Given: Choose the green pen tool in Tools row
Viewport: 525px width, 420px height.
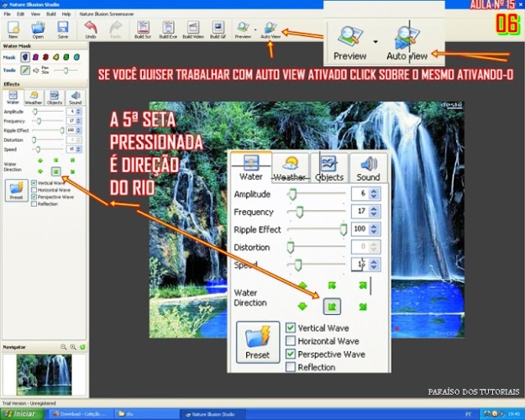Looking at the screenshot, I should 25,71.
